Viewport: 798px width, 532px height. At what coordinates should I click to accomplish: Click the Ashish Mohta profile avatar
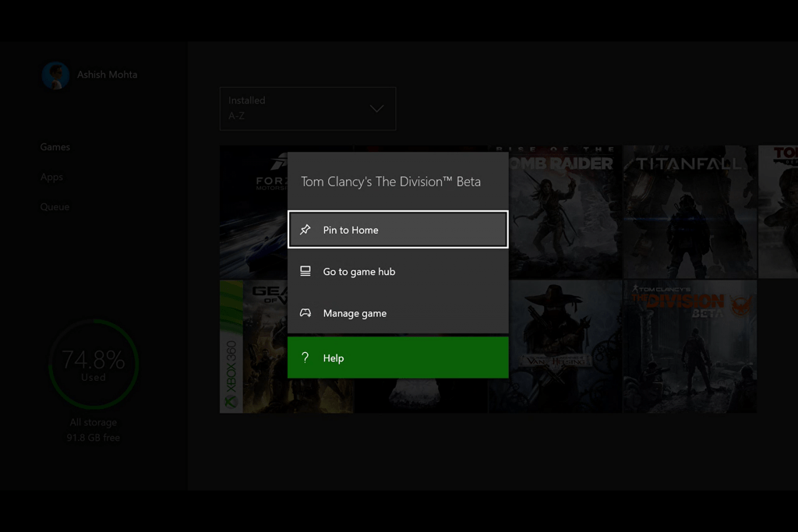pos(55,76)
